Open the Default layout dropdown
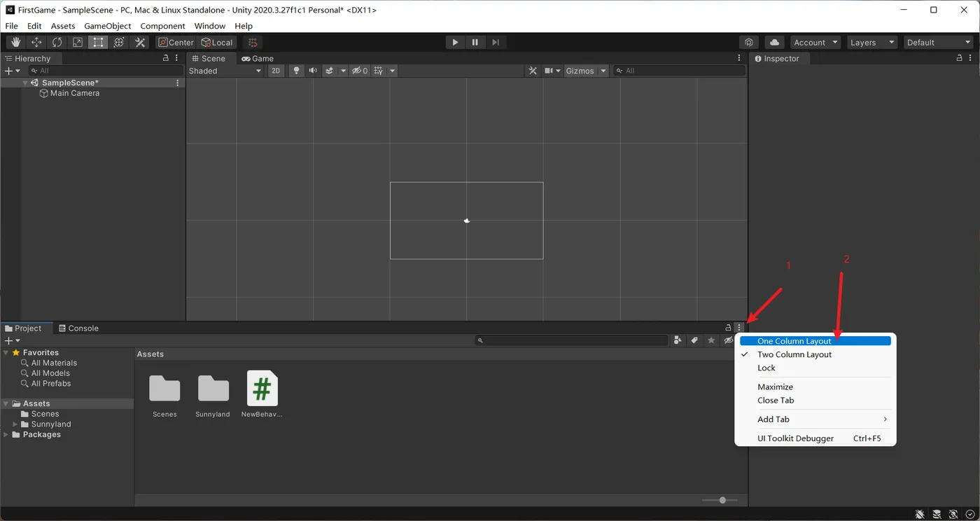The image size is (980, 521). (x=939, y=43)
